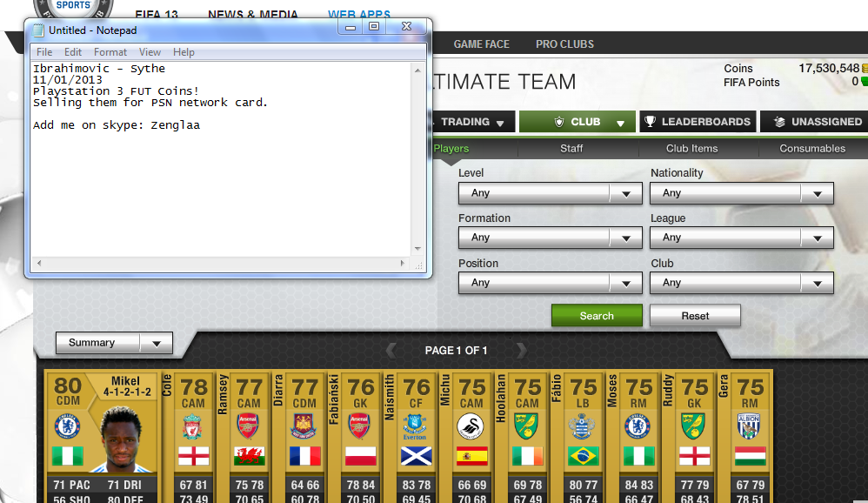
Task: Click Notepad vertical scrollbar down arrow
Action: pyautogui.click(x=418, y=249)
